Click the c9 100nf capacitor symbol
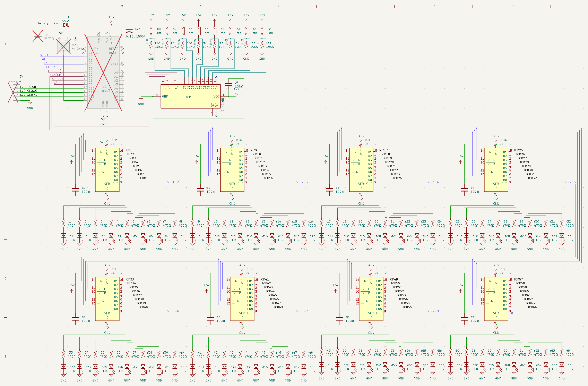The height and width of the screenshot is (386, 588). point(228,85)
